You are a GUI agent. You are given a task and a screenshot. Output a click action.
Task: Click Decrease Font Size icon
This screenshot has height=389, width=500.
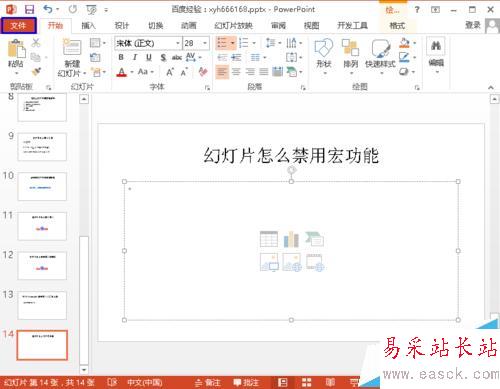click(184, 72)
